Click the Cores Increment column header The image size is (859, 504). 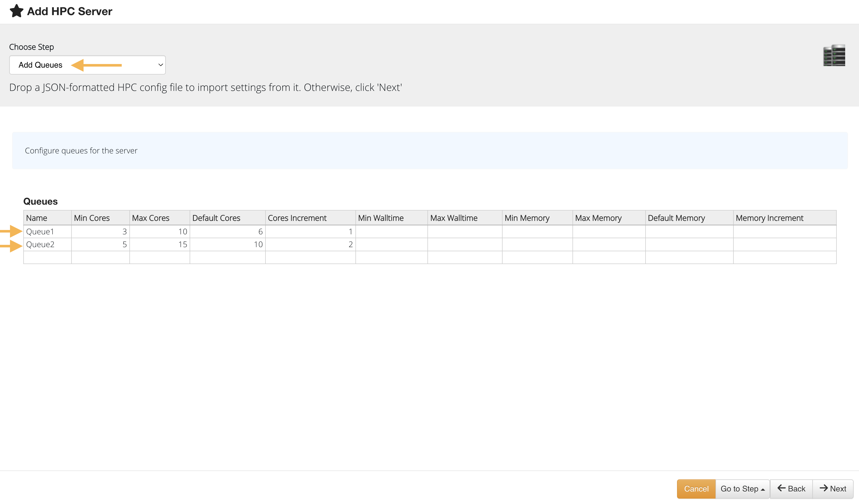(x=311, y=218)
